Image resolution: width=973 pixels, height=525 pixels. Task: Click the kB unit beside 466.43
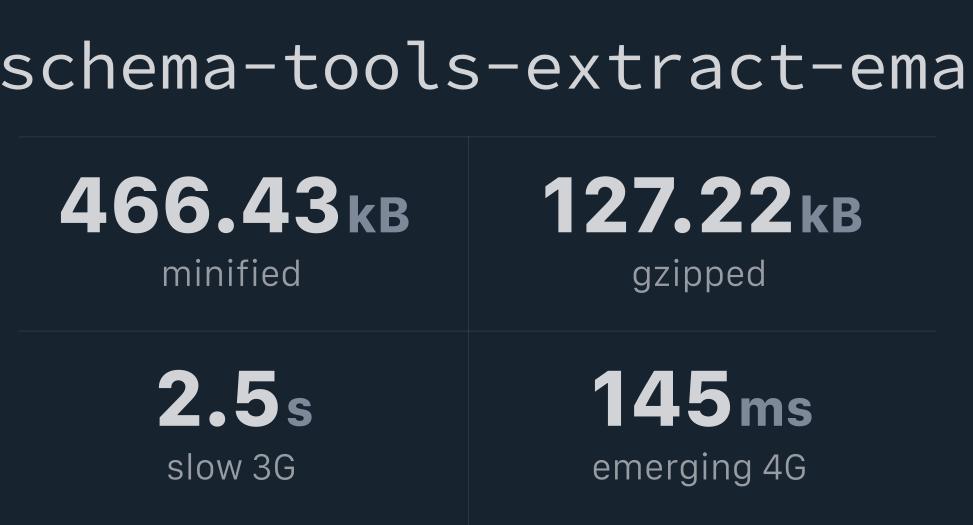[379, 215]
